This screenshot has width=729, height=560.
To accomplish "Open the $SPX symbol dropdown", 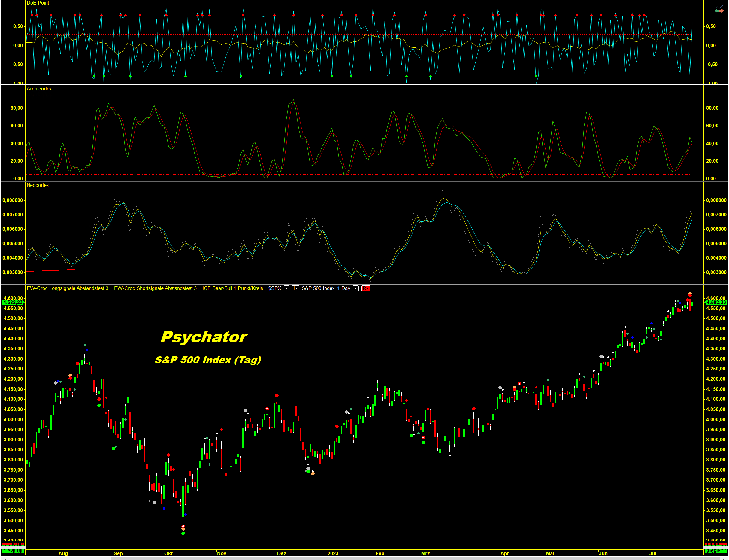I will click(286, 288).
